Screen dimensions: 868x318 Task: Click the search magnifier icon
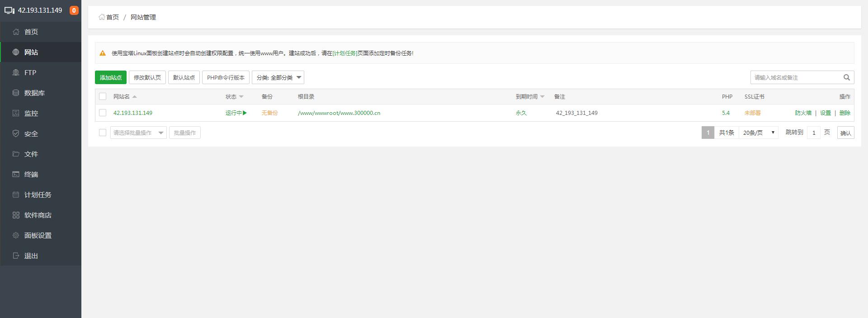(846, 77)
